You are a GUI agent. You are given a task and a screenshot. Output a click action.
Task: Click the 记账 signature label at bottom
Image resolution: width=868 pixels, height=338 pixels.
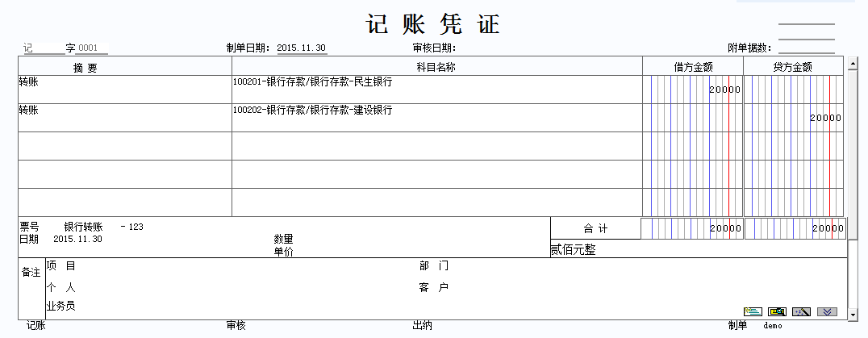pyautogui.click(x=36, y=326)
